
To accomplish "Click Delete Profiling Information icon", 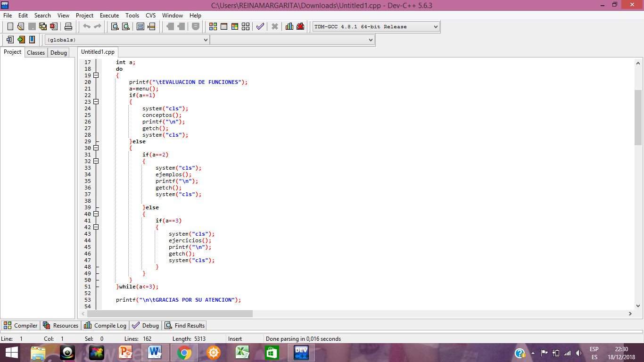I will click(300, 26).
